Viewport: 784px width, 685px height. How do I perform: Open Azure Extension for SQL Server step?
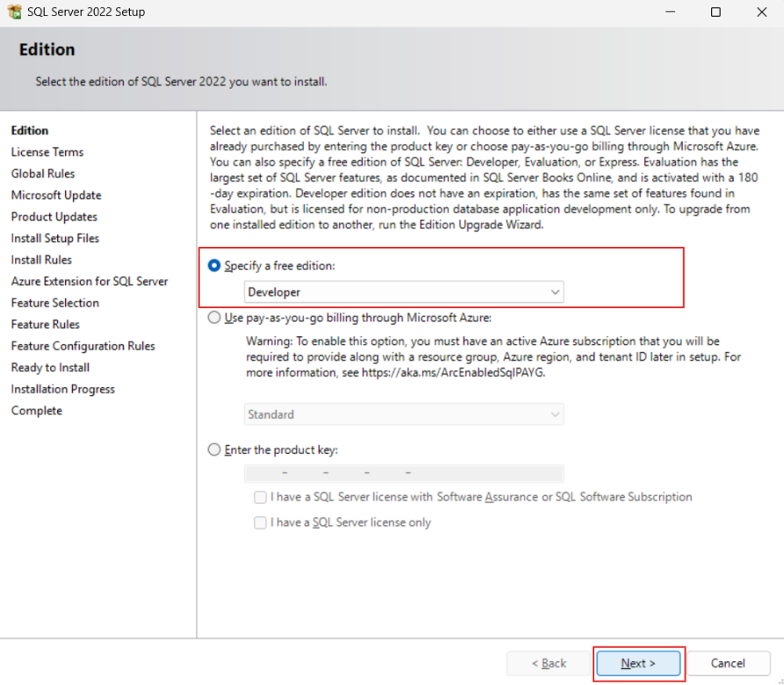click(x=89, y=281)
